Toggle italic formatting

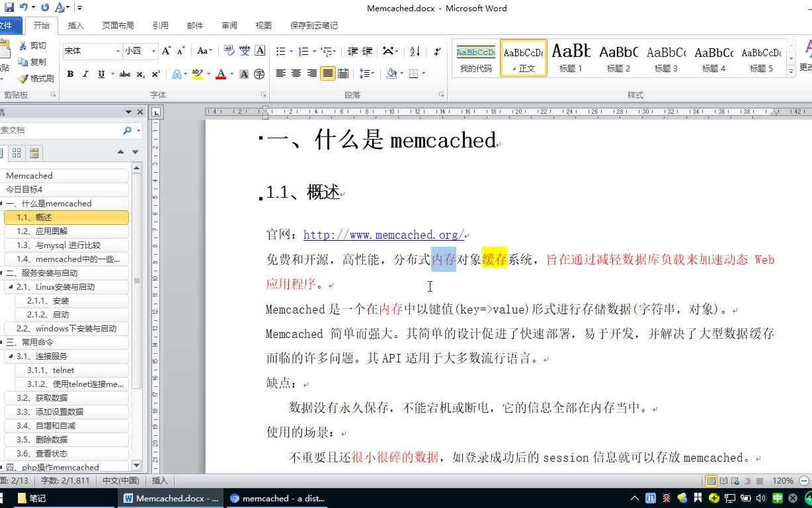pyautogui.click(x=85, y=74)
